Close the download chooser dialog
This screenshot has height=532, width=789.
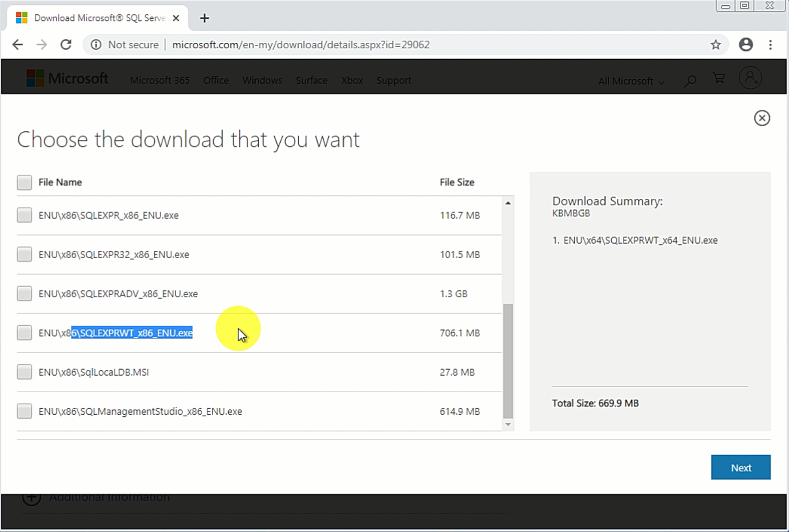(762, 118)
